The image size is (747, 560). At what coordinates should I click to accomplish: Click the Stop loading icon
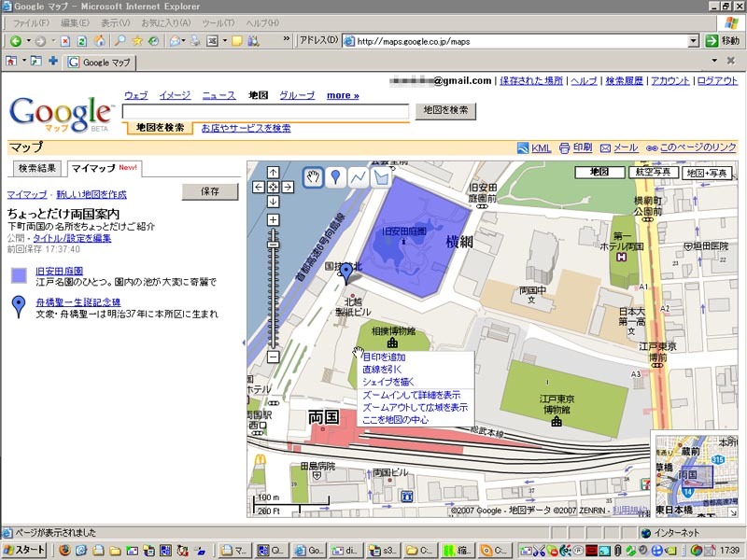[65, 41]
